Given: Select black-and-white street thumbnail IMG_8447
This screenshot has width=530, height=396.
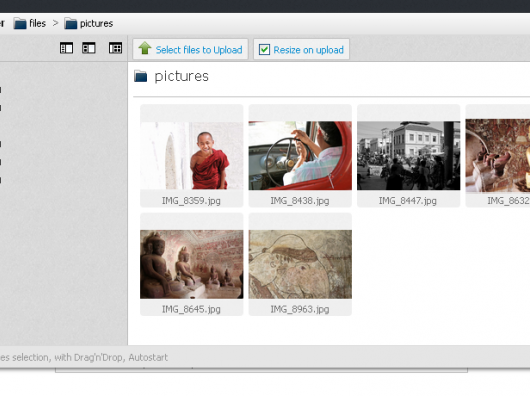Looking at the screenshot, I should pyautogui.click(x=409, y=155).
